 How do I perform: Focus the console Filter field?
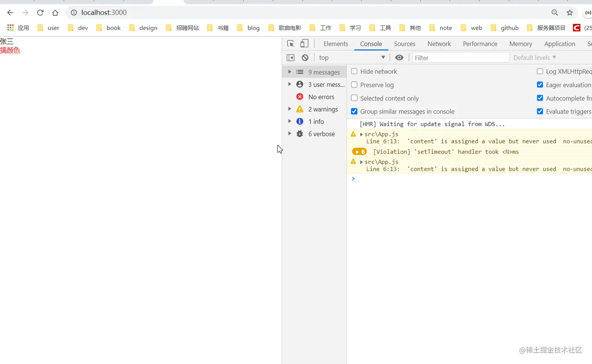point(460,58)
